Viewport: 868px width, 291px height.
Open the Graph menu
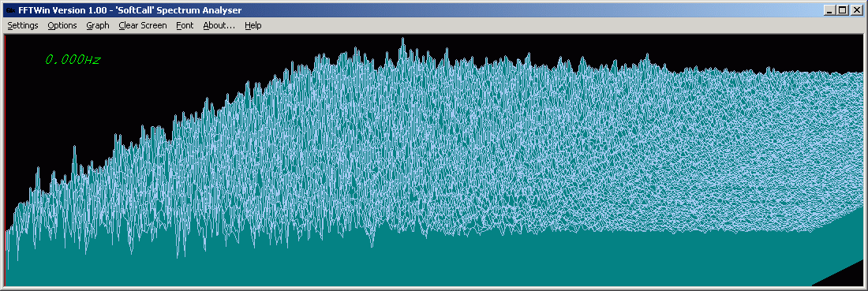[x=98, y=25]
